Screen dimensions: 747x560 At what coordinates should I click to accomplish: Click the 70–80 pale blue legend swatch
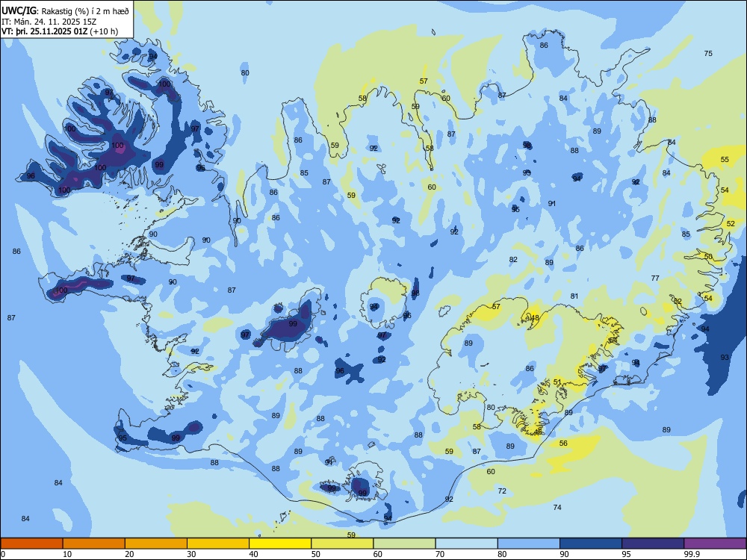coord(466,544)
